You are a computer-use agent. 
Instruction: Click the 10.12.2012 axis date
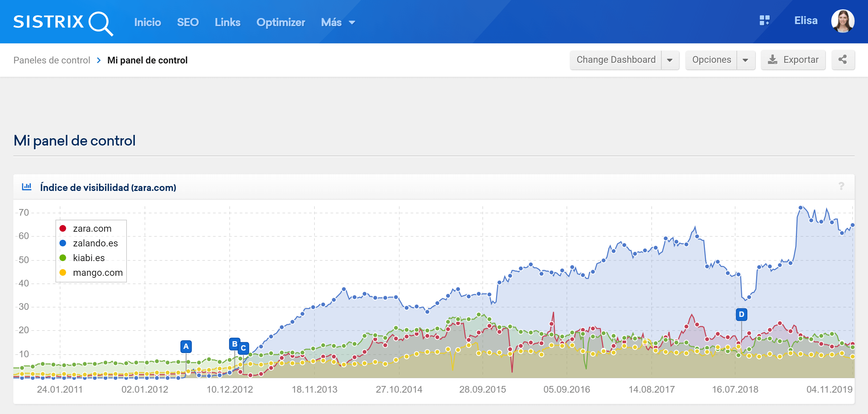(229, 389)
